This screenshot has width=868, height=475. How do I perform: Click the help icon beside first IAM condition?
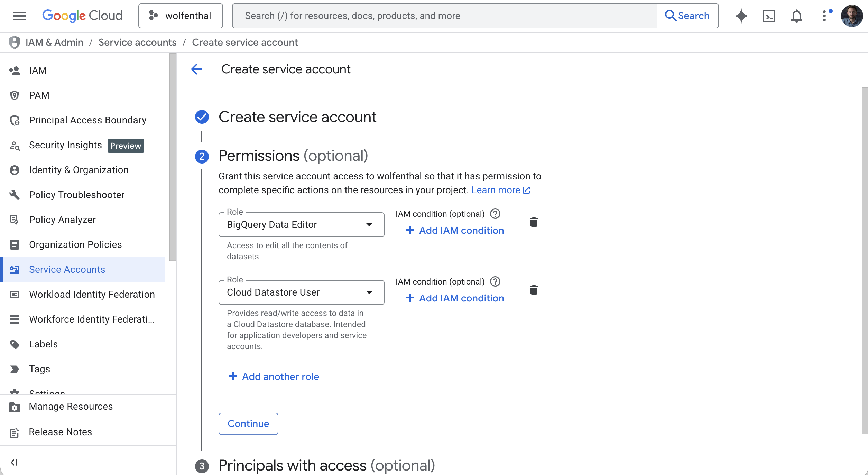coord(495,214)
